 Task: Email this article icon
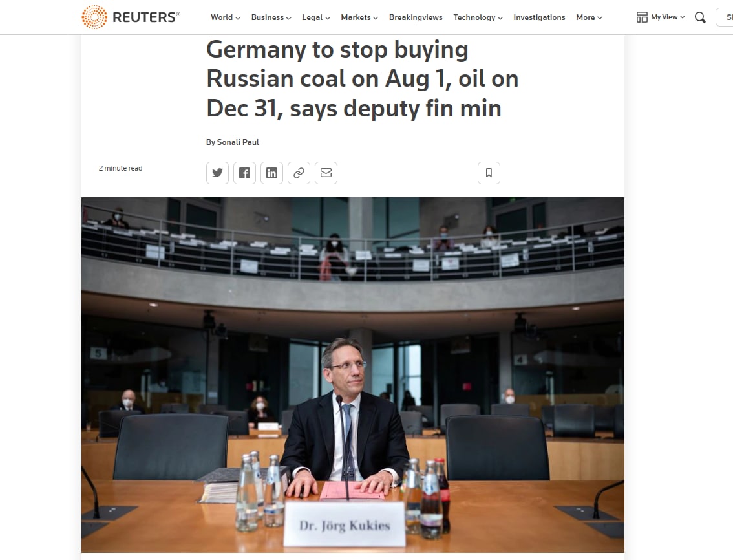coord(326,173)
